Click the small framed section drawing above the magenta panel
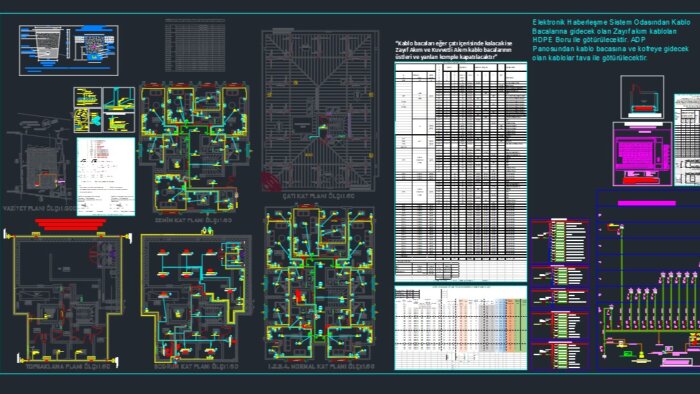This screenshot has height=394, width=700. [642, 97]
